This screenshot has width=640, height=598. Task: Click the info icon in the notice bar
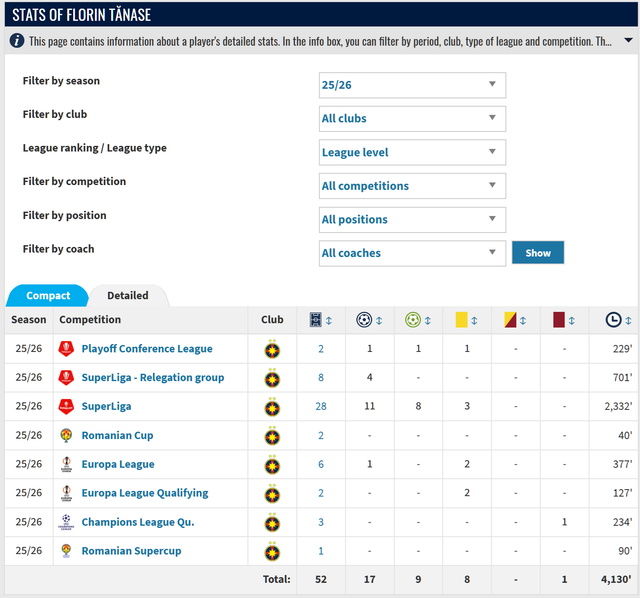pyautogui.click(x=17, y=41)
